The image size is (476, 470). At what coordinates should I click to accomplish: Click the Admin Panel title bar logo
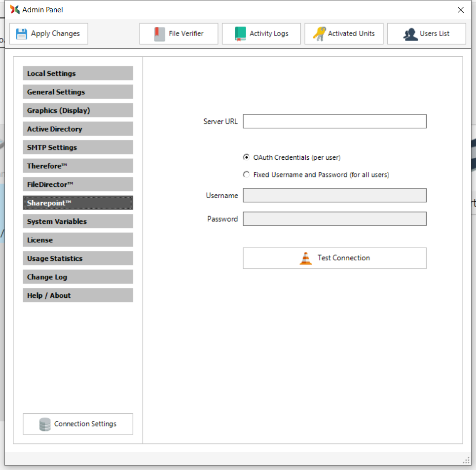tap(15, 9)
